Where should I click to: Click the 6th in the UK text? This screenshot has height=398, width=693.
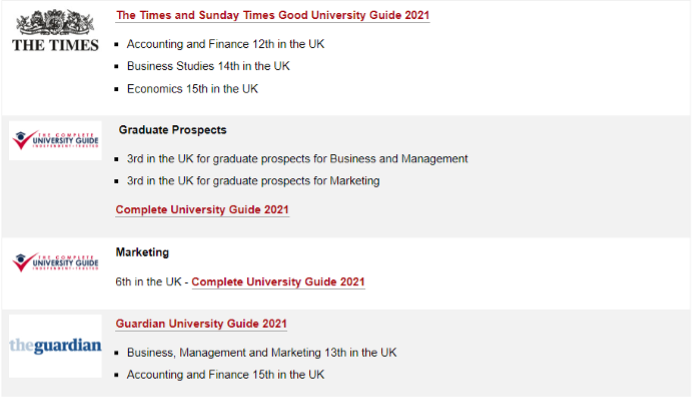148,282
